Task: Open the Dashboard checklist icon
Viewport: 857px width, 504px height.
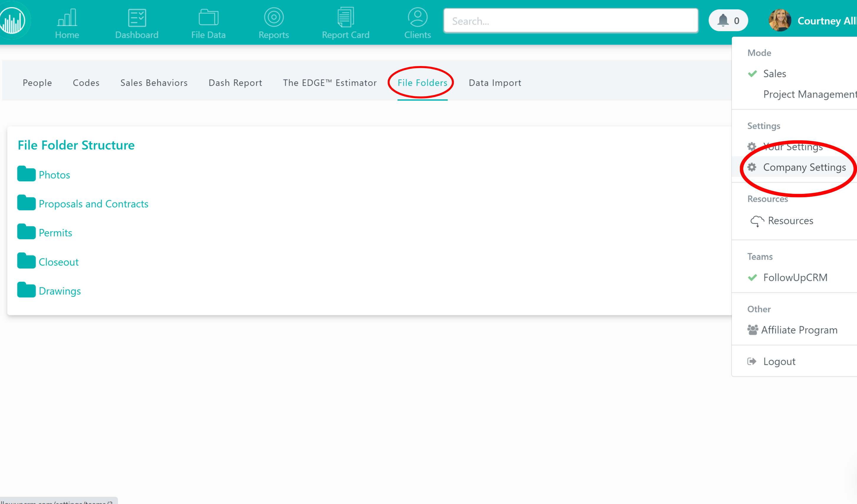Action: [137, 18]
